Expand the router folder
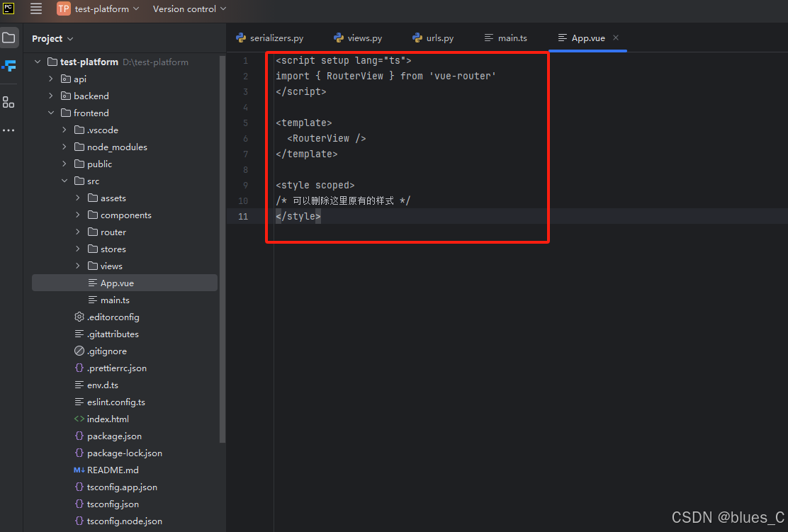This screenshot has width=788, height=532. pos(78,232)
